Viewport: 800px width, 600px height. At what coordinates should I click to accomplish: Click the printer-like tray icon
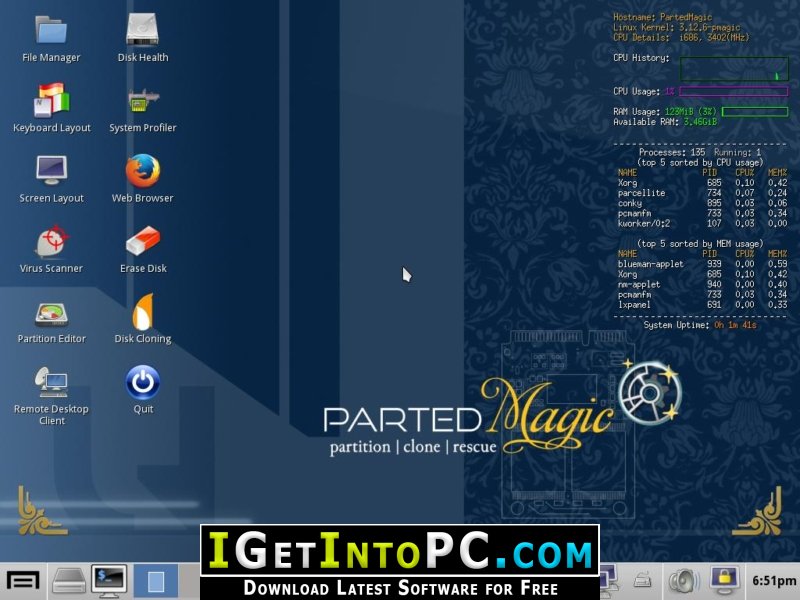(643, 580)
